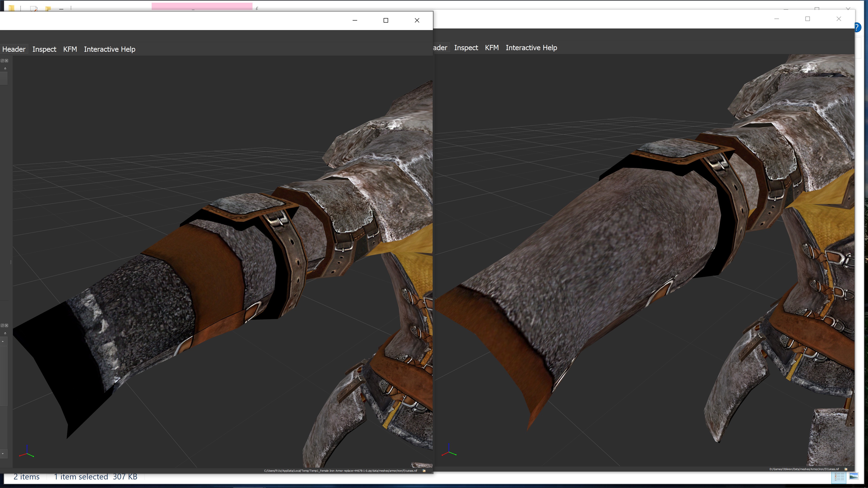Screen dimensions: 868x488
Task: Click scroll-up arrow in lower dock panel
Action: click(3, 342)
